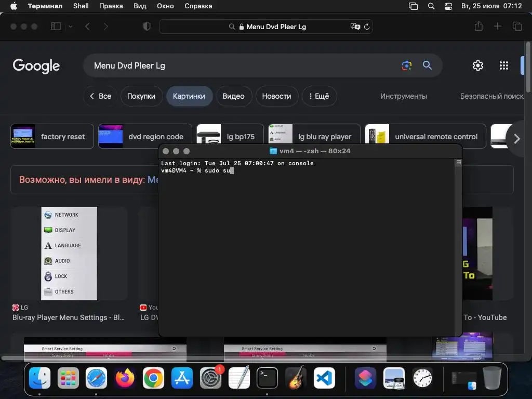Screen dimensions: 532x399
Task: Expand Safari tab group dropdown arrow
Action: click(x=71, y=26)
